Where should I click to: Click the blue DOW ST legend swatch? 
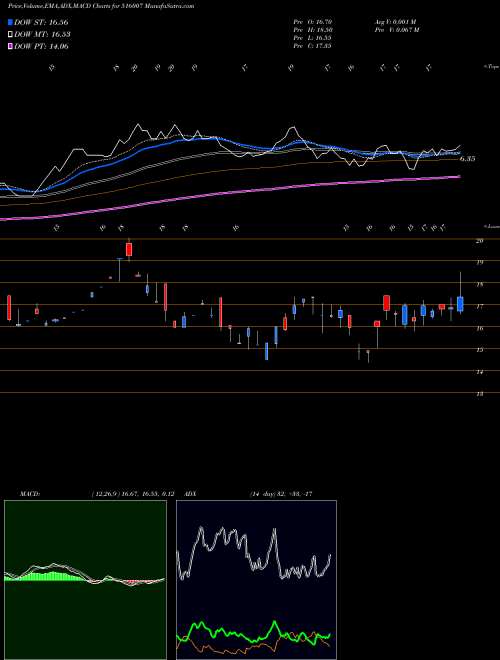click(x=10, y=22)
